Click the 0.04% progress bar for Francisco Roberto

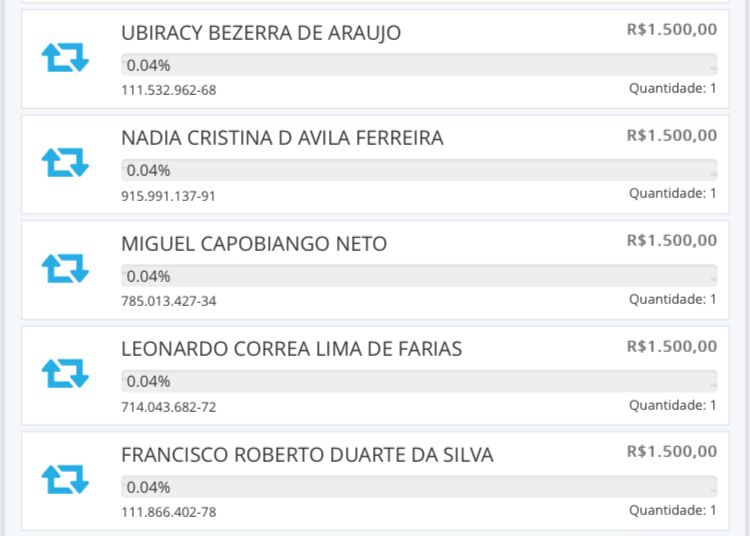(419, 487)
